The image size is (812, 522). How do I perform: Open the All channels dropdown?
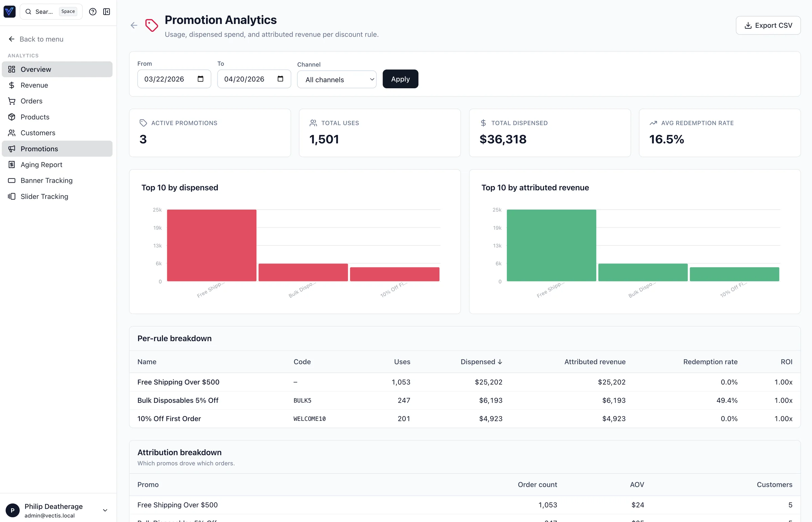[337, 79]
